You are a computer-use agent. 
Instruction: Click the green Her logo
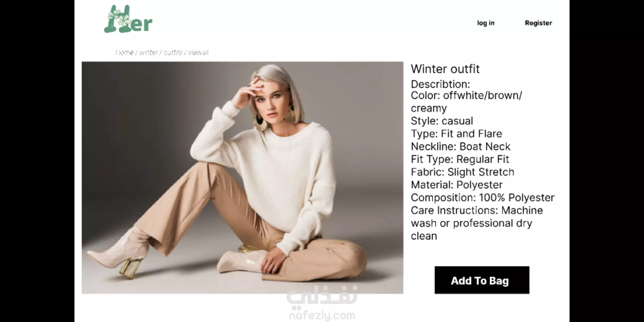pos(128,19)
